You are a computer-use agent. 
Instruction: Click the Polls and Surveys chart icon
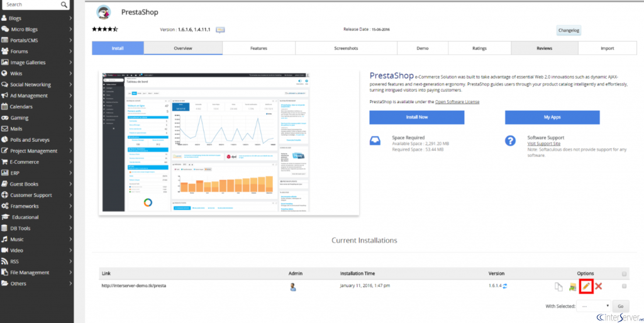4,140
